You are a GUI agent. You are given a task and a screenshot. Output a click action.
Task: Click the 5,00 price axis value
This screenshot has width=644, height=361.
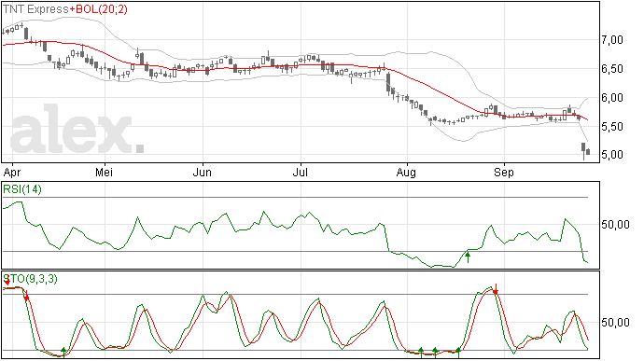(612, 155)
